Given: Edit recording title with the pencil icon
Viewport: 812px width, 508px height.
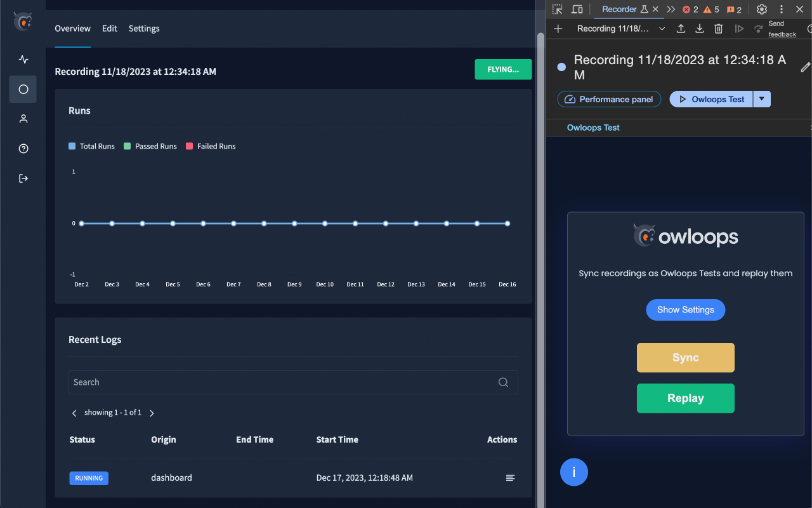Looking at the screenshot, I should pos(806,67).
